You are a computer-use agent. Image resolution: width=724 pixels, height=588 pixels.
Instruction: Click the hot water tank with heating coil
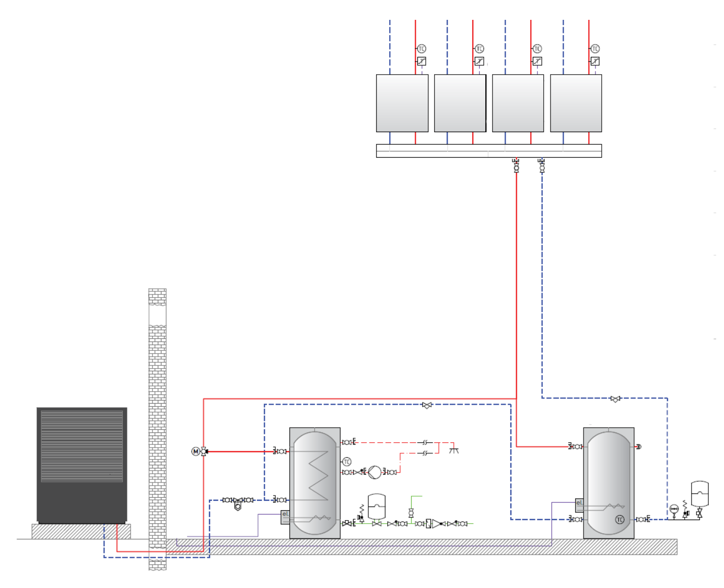coord(315,483)
